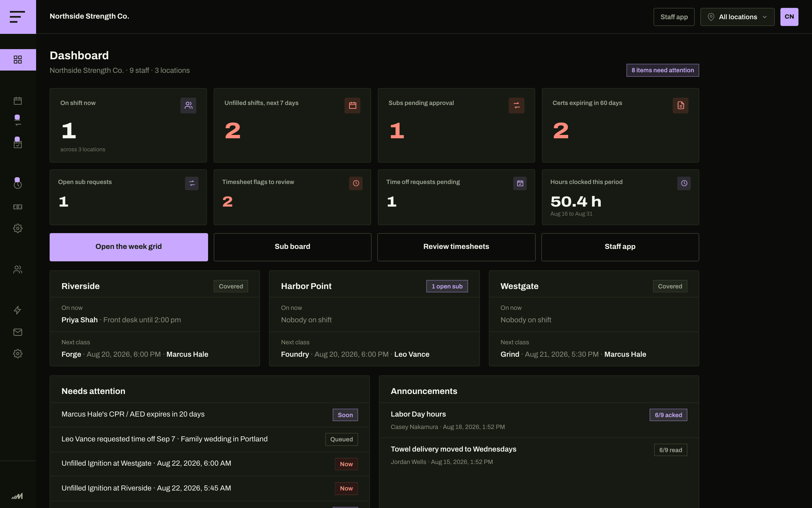Open the Labor Day hours announcement
812x508 pixels.
click(539, 420)
